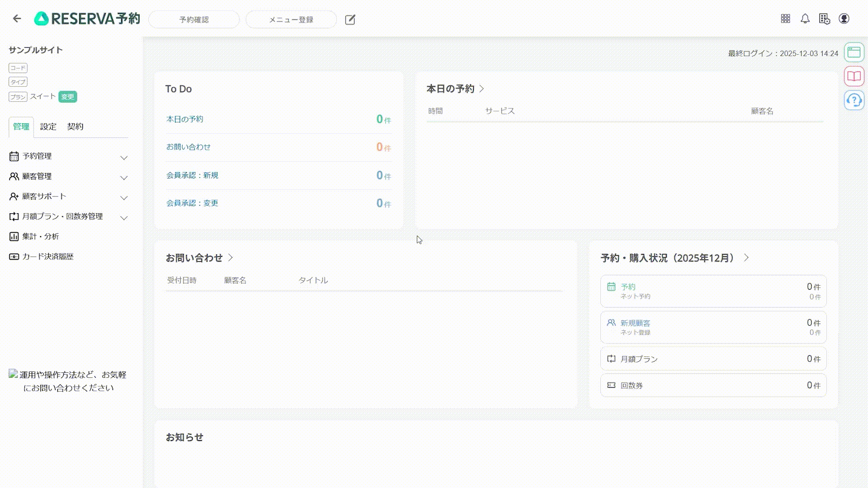Click the green 変更 plan button

(x=68, y=97)
